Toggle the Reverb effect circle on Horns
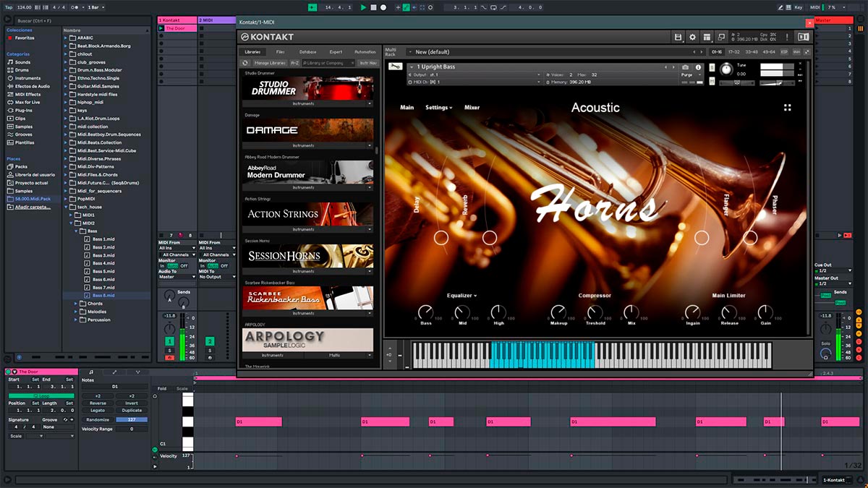 (x=490, y=237)
